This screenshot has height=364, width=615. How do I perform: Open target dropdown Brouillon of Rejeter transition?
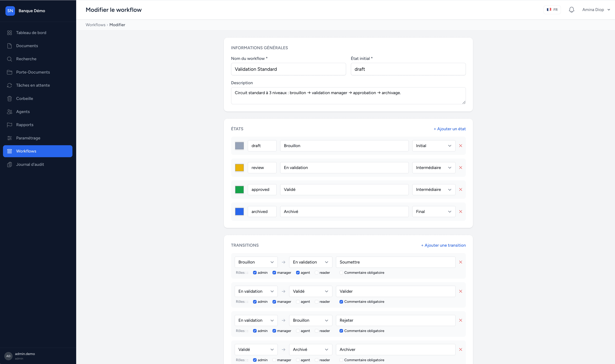coord(310,320)
